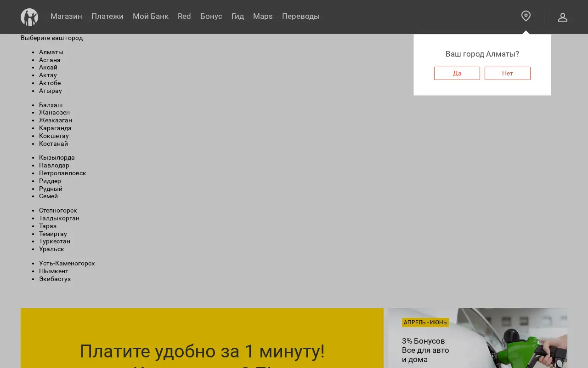Select the city Кызылорда
Viewport: 588px width, 368px height.
click(57, 157)
